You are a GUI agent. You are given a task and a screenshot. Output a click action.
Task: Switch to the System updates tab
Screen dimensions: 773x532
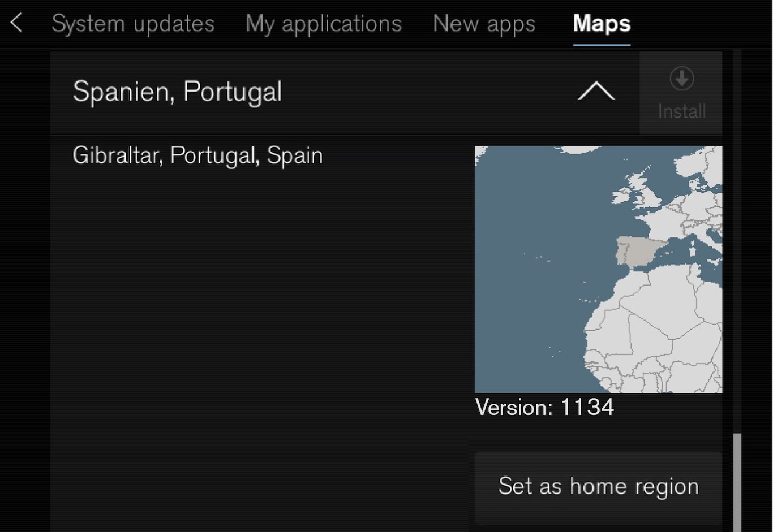pos(133,24)
